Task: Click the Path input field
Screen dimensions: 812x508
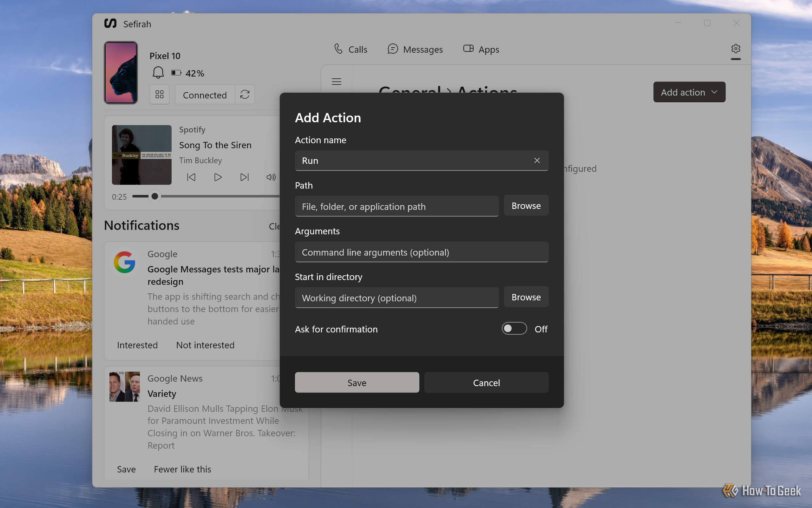Action: [x=396, y=206]
